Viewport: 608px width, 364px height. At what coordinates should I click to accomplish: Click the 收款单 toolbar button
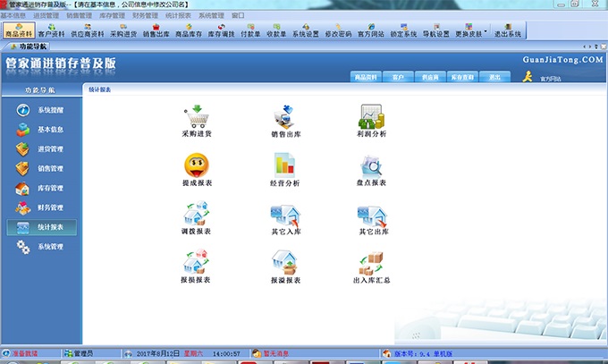[276, 30]
